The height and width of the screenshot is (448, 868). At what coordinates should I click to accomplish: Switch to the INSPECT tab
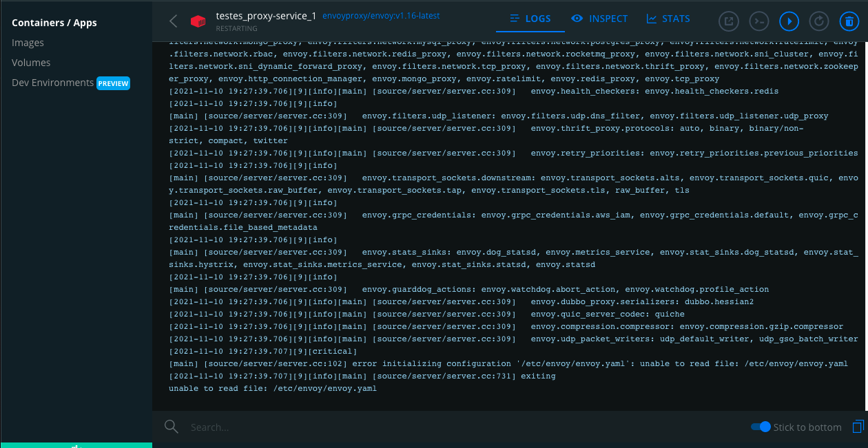point(599,19)
